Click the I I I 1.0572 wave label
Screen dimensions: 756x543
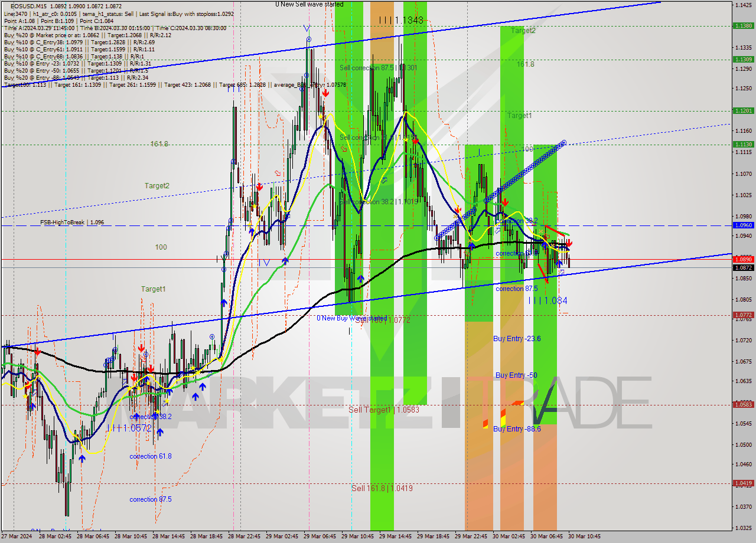(x=129, y=428)
